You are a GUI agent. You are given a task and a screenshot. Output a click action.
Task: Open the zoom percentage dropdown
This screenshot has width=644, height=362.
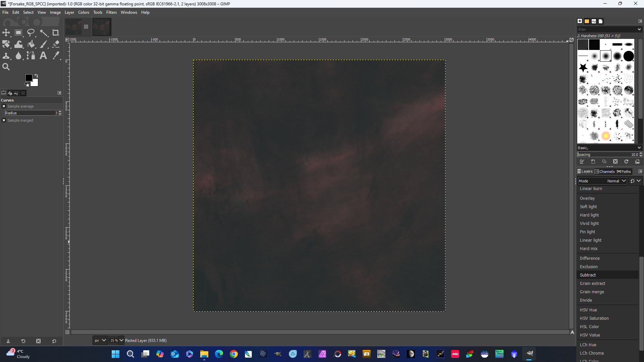point(121,340)
